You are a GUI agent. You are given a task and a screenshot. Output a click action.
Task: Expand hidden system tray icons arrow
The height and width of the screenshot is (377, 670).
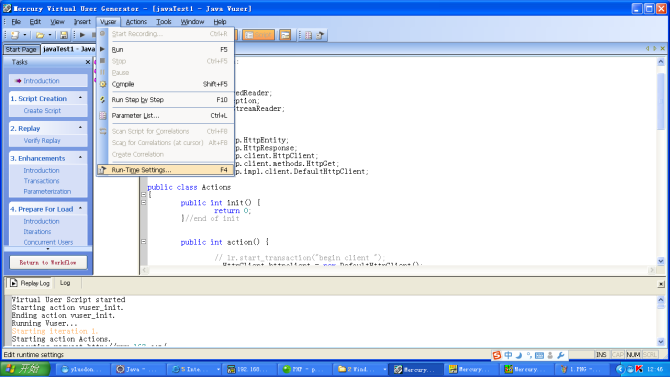(620, 369)
